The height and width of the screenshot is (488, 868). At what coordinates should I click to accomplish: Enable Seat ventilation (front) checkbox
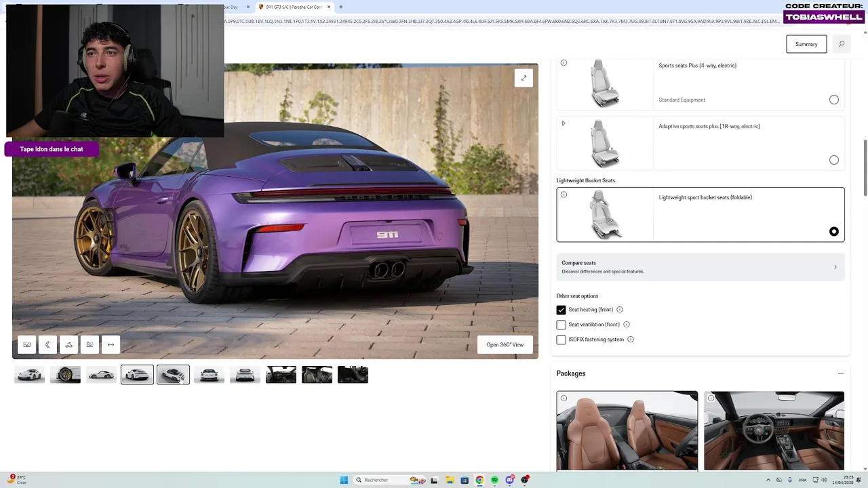tap(561, 325)
